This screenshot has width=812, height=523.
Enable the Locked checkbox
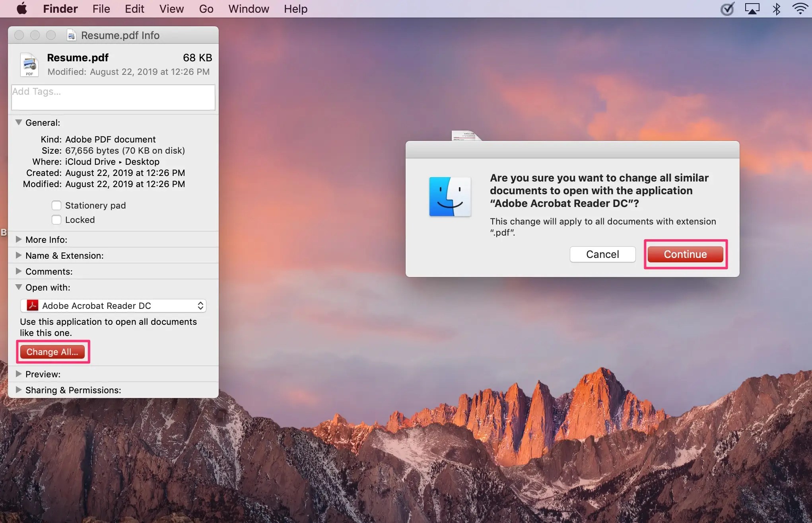click(x=56, y=220)
